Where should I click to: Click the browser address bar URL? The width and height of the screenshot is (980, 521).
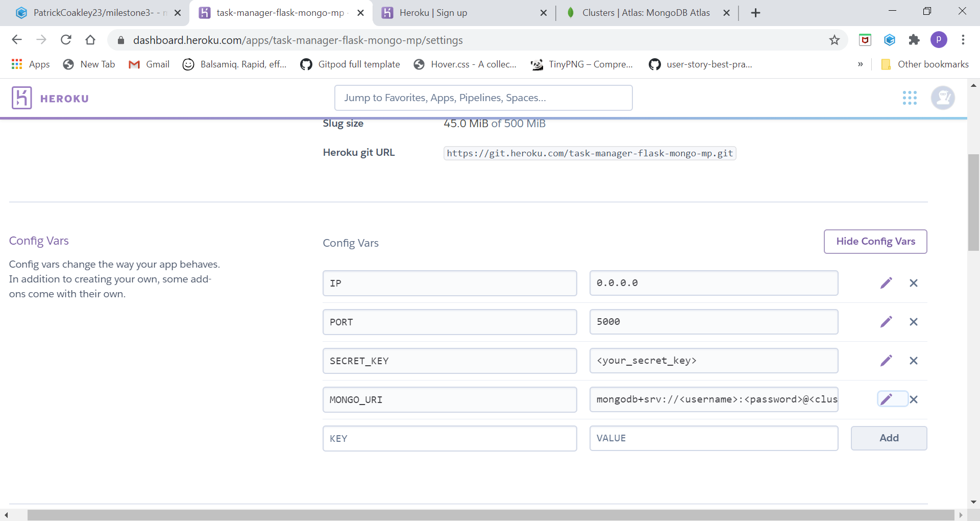pyautogui.click(x=298, y=40)
